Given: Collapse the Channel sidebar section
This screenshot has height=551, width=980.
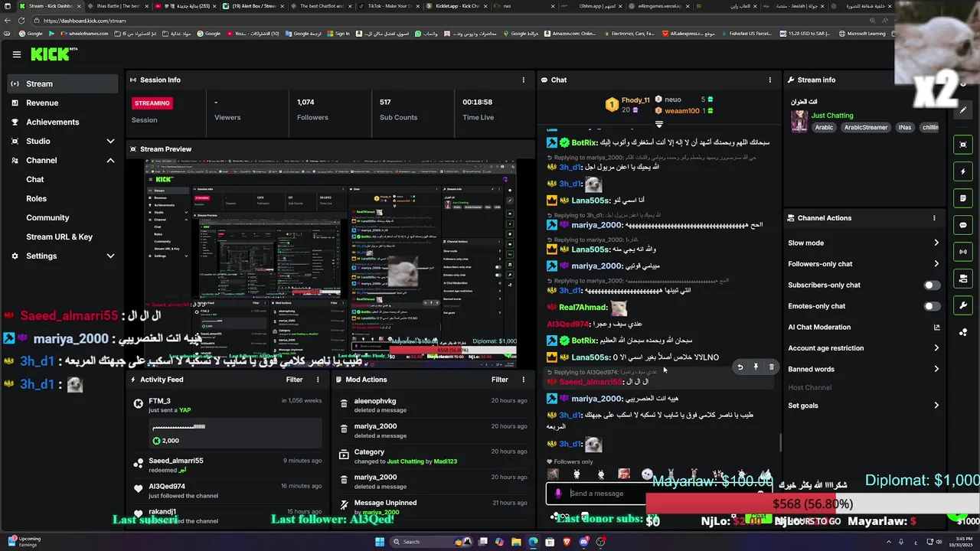Looking at the screenshot, I should (110, 161).
